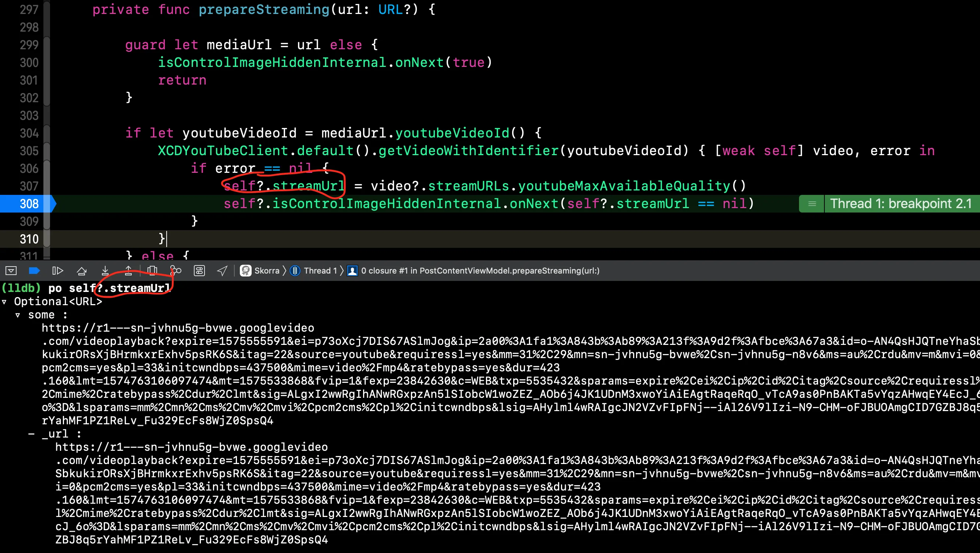Viewport: 980px width, 553px height.
Task: Collapse the Optional<URL> disclosure triangle
Action: click(4, 302)
